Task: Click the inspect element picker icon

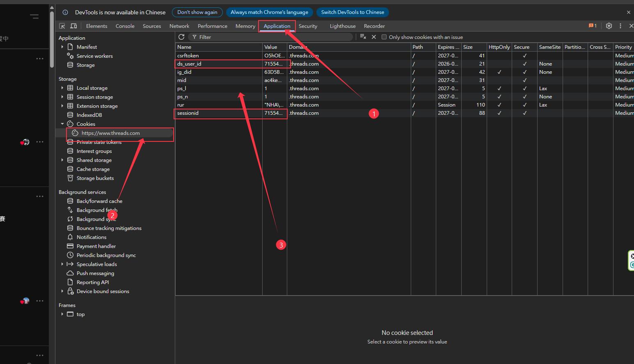Action: point(62,26)
